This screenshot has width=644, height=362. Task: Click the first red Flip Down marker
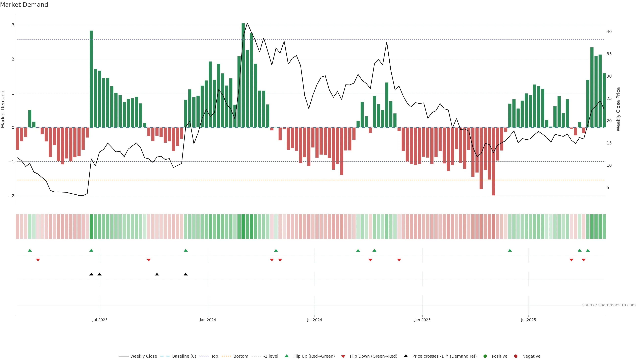[38, 260]
